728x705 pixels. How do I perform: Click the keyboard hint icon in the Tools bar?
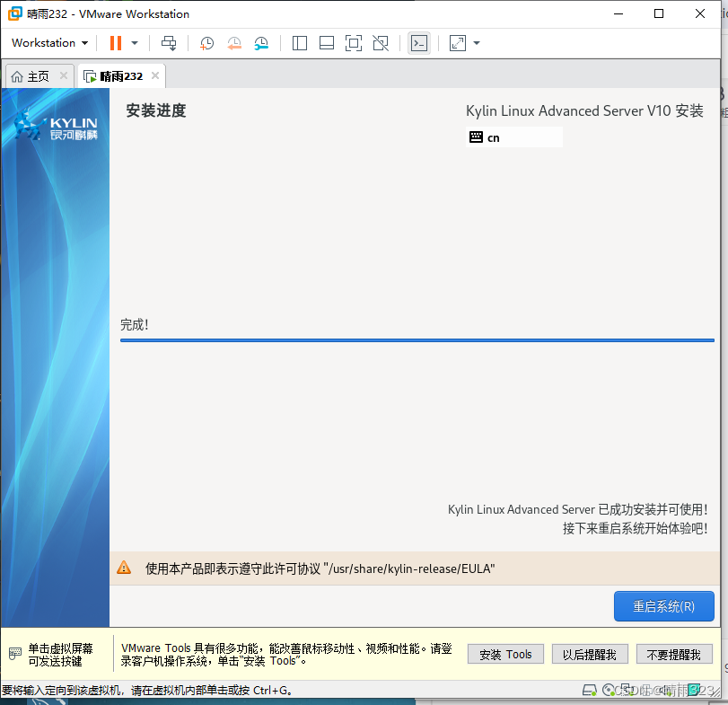(15, 654)
